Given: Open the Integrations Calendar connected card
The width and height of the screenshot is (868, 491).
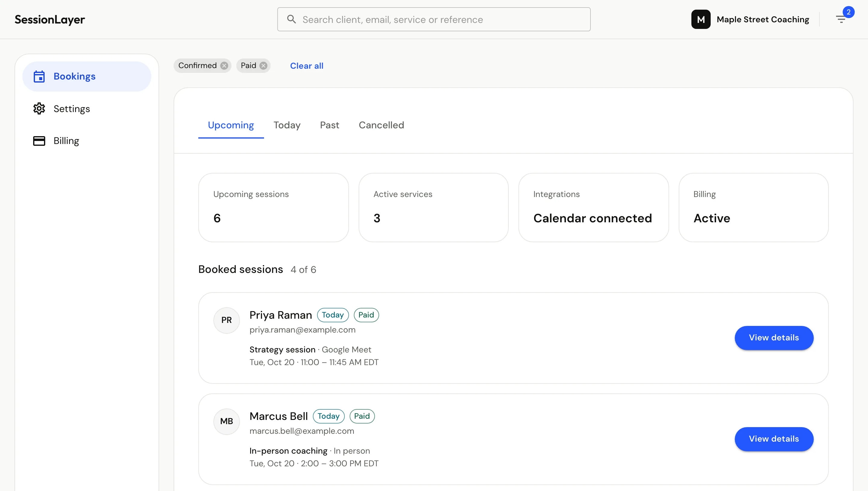Looking at the screenshot, I should tap(593, 207).
